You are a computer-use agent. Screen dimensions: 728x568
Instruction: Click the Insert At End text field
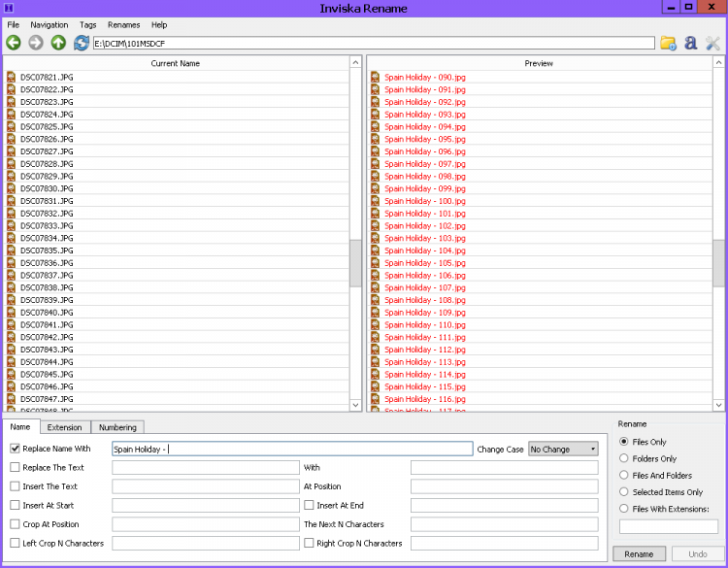505,505
